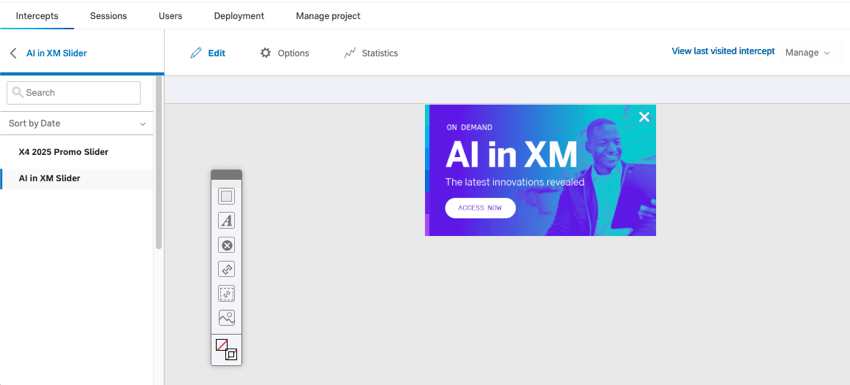Click the Statistics chart icon
Viewport: 850px width, 385px height.
[350, 53]
